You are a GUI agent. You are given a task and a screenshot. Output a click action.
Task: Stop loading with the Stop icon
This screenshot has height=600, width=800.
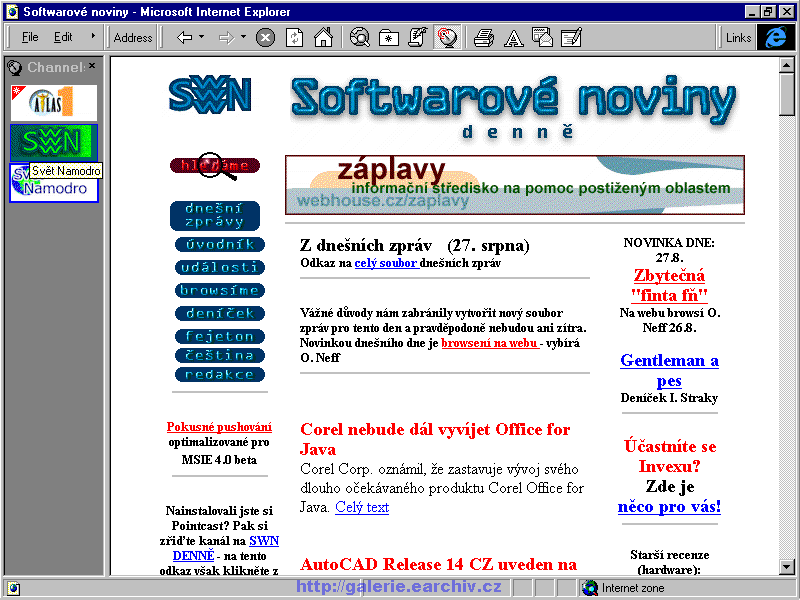click(265, 38)
